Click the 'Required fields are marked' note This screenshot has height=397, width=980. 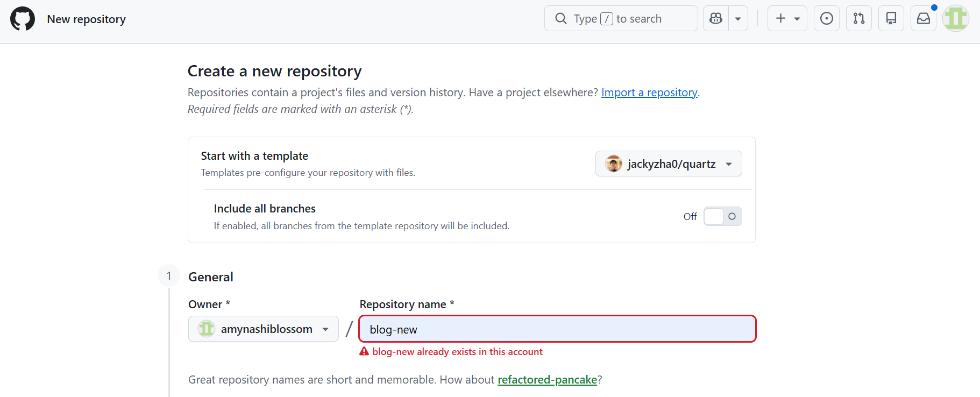301,109
